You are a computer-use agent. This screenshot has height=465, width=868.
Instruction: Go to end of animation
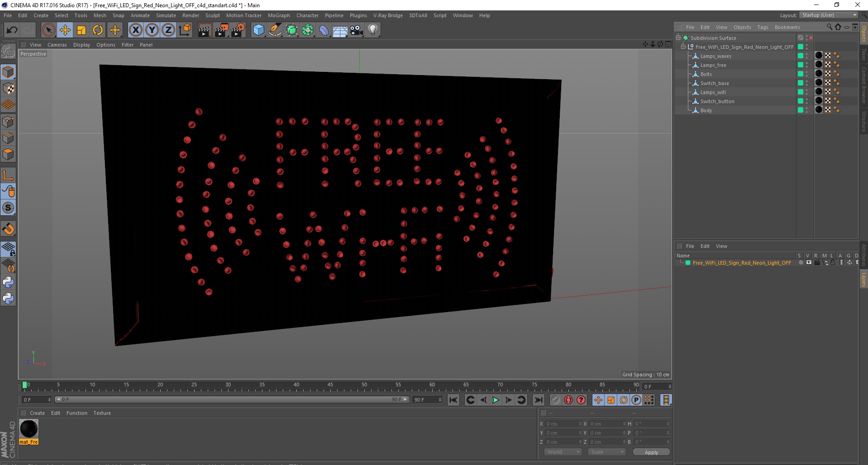[538, 400]
